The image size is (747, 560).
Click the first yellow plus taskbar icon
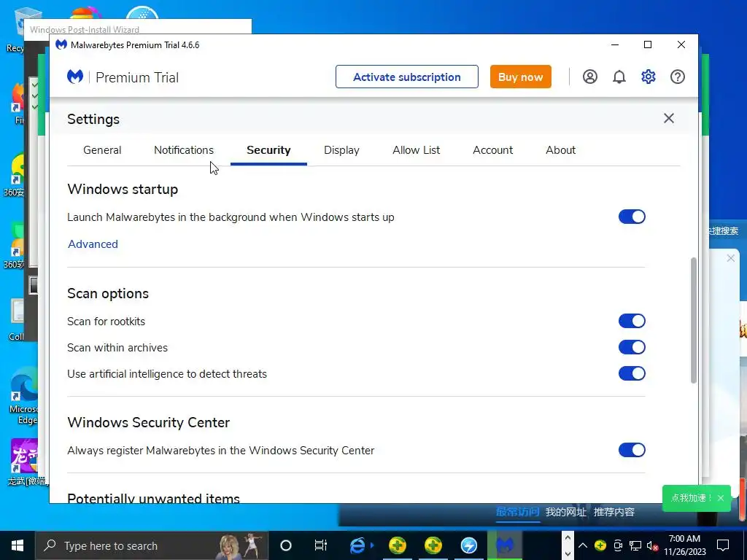(x=398, y=545)
